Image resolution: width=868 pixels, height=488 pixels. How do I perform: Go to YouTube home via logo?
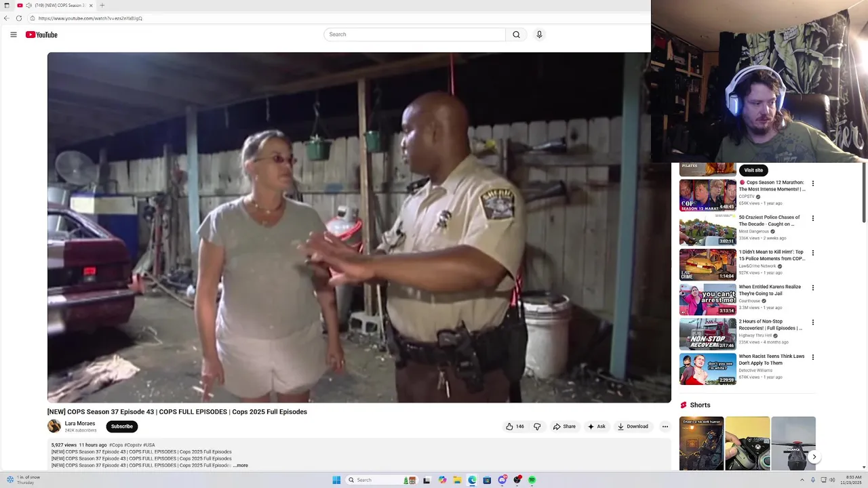pos(41,35)
